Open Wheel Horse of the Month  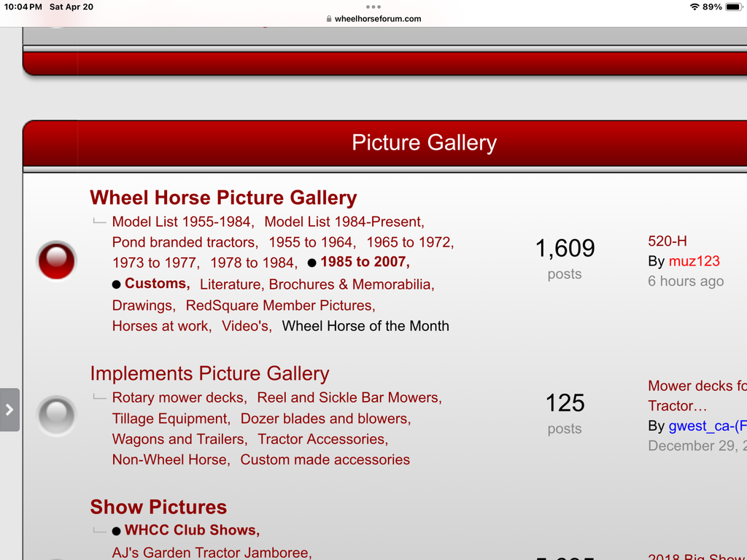tap(365, 326)
